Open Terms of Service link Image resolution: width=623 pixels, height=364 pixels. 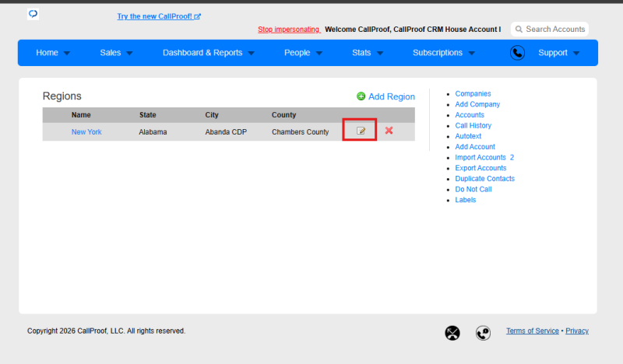click(x=533, y=331)
